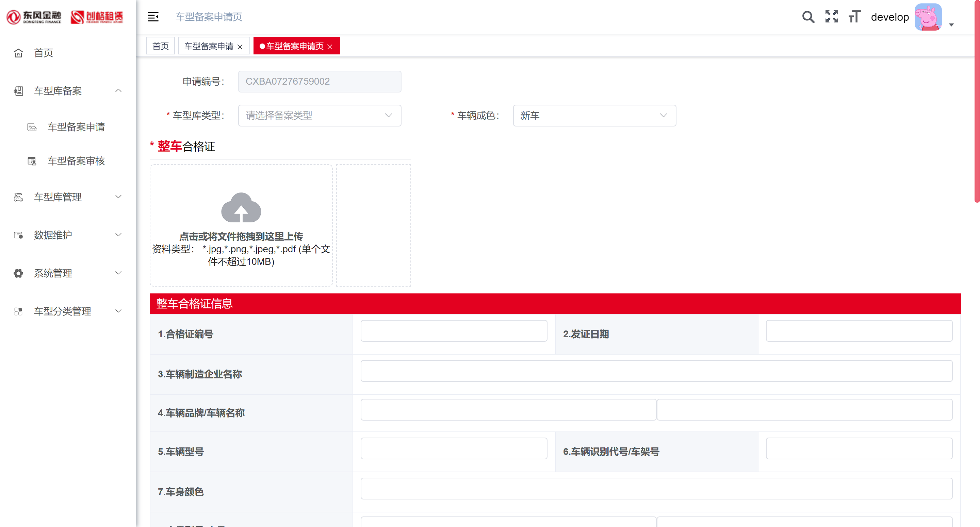The image size is (980, 527).
Task: Click the 系统管理 gear icon
Action: pos(18,273)
